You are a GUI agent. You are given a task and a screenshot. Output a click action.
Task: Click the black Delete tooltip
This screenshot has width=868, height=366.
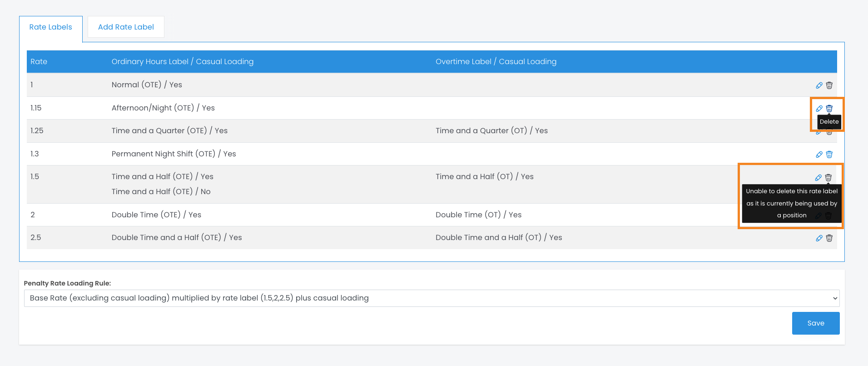click(829, 122)
